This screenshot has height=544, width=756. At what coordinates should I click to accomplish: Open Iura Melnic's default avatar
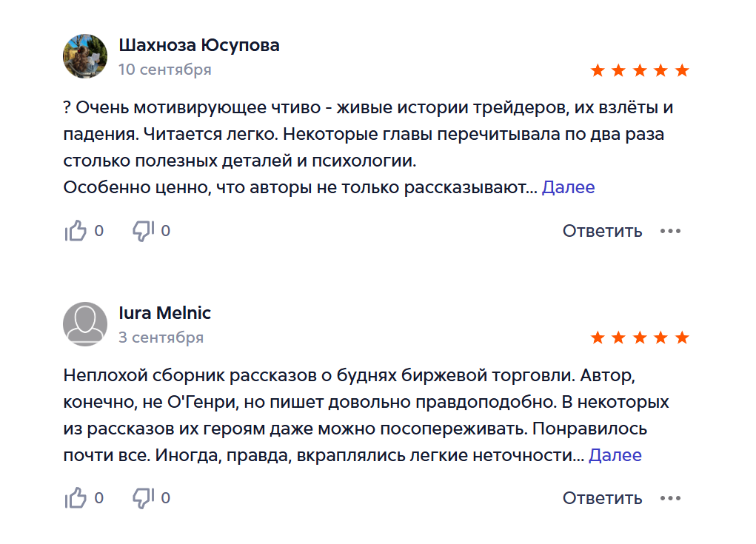[85, 323]
